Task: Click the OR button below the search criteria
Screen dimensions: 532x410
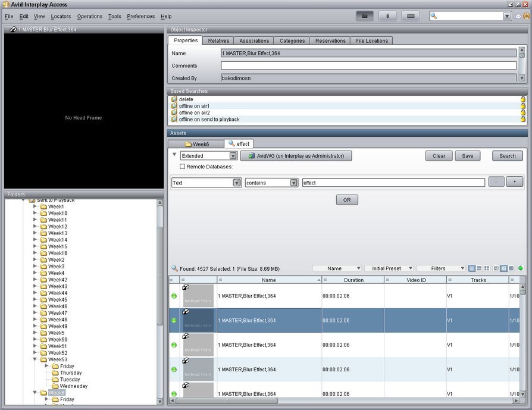Action: tap(347, 199)
